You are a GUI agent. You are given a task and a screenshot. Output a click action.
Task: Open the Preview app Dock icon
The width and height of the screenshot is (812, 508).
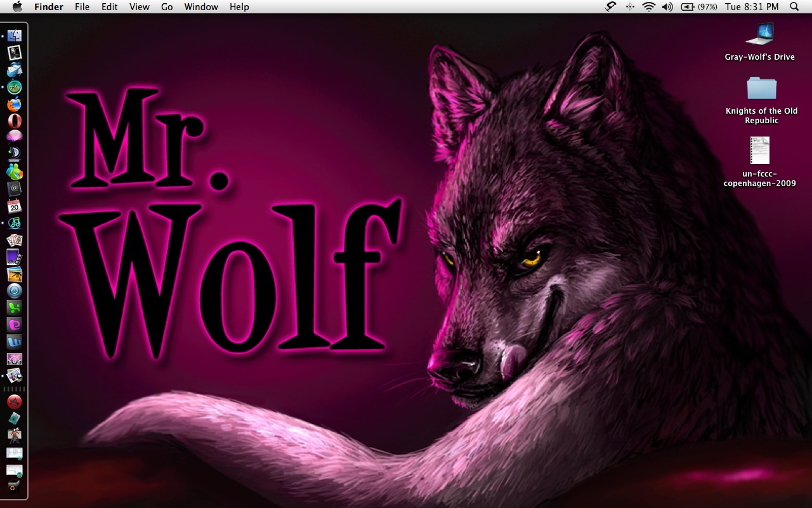pos(15,376)
